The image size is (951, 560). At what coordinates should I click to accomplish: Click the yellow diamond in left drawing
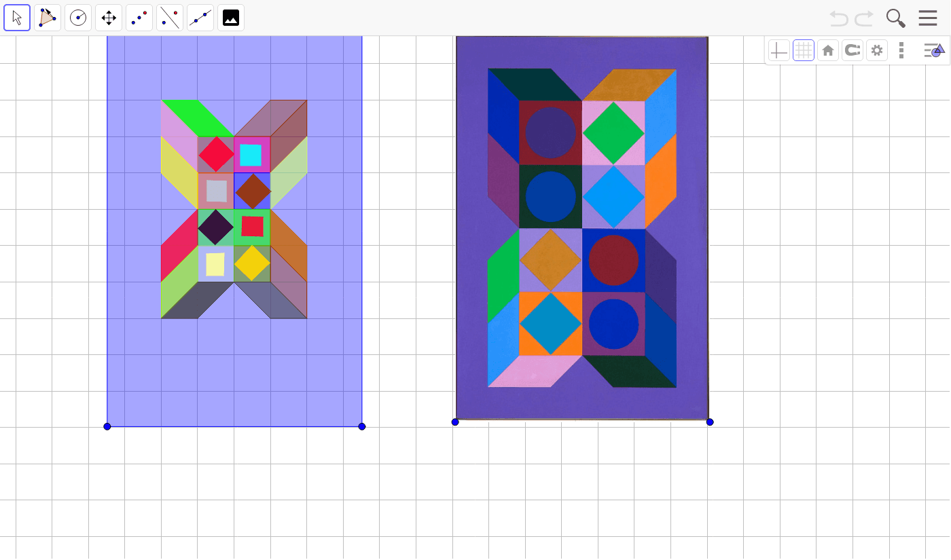pos(253,263)
